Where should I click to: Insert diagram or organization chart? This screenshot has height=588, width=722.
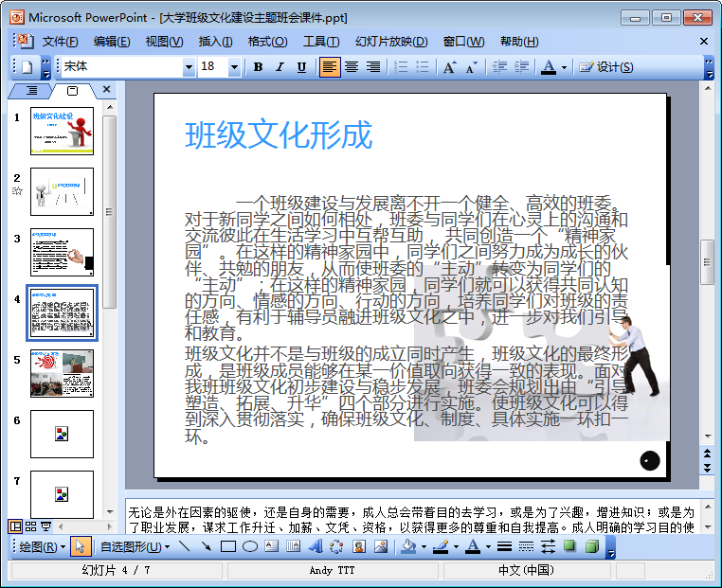point(336,546)
